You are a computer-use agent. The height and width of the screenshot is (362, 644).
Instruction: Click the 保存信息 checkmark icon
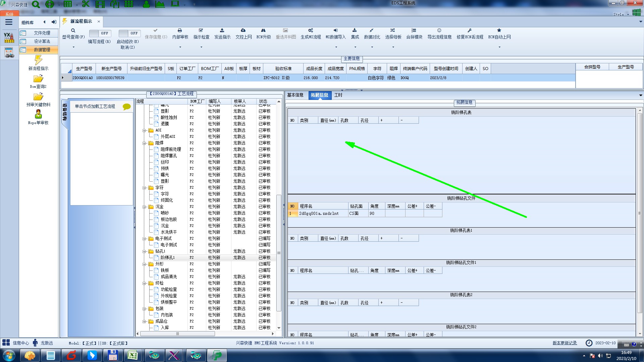[155, 31]
